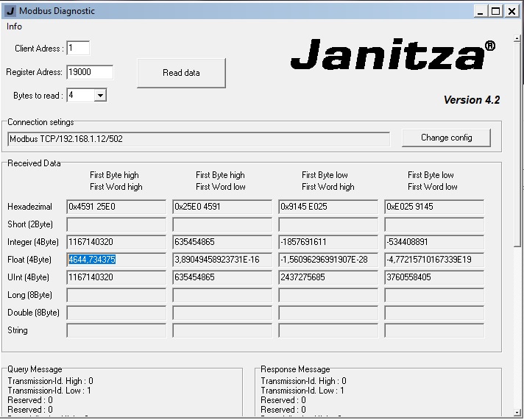Focus the Client Adress input field
The height and width of the screenshot is (420, 524).
click(78, 49)
